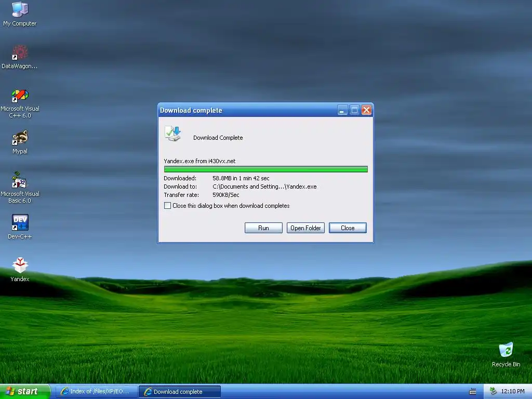Screen dimensions: 532x399
Task: Click the 'Download Complete' heading text
Action: click(x=218, y=138)
